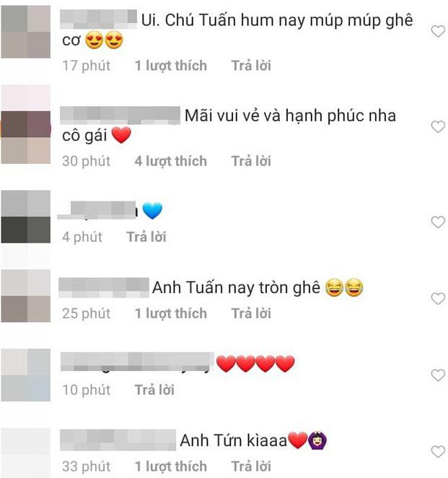The height and width of the screenshot is (478, 448).
Task: Reply to the 25 phút comment
Action: pyautogui.click(x=251, y=313)
